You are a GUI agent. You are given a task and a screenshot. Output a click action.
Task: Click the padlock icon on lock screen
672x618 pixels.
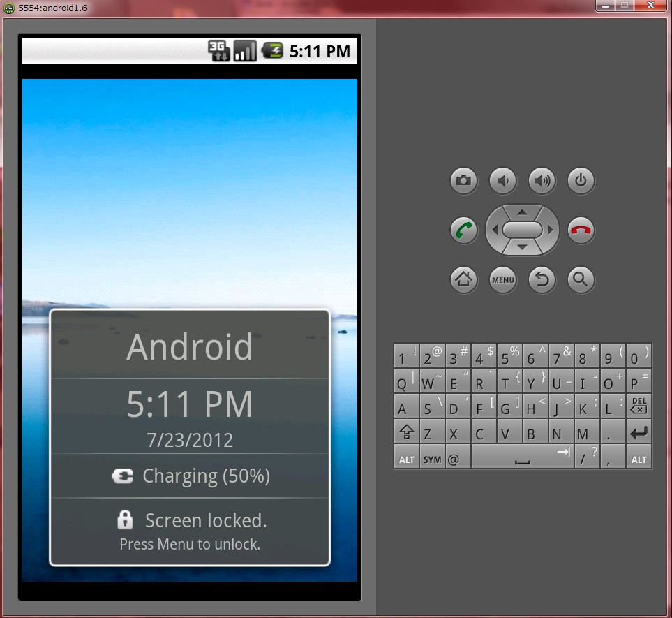(125, 520)
